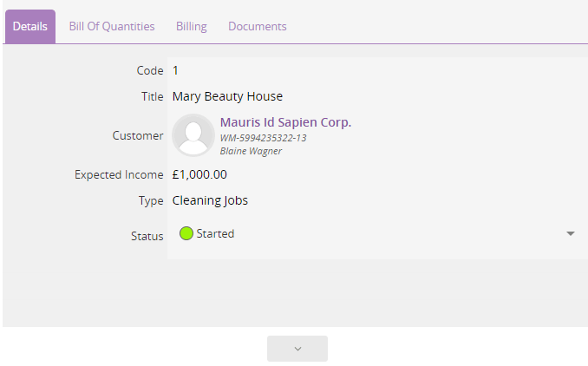The image size is (588, 366).
Task: Click the Expected Income value £1,000.00
Action: pyautogui.click(x=199, y=174)
